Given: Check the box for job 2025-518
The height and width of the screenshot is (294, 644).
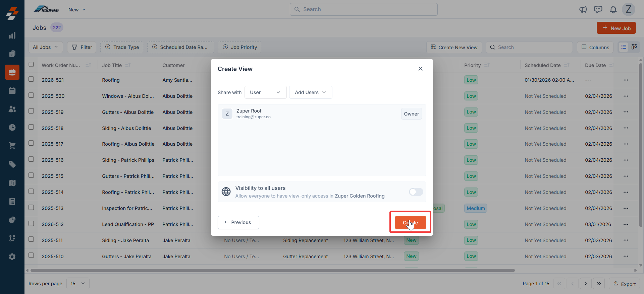Looking at the screenshot, I should (x=31, y=127).
